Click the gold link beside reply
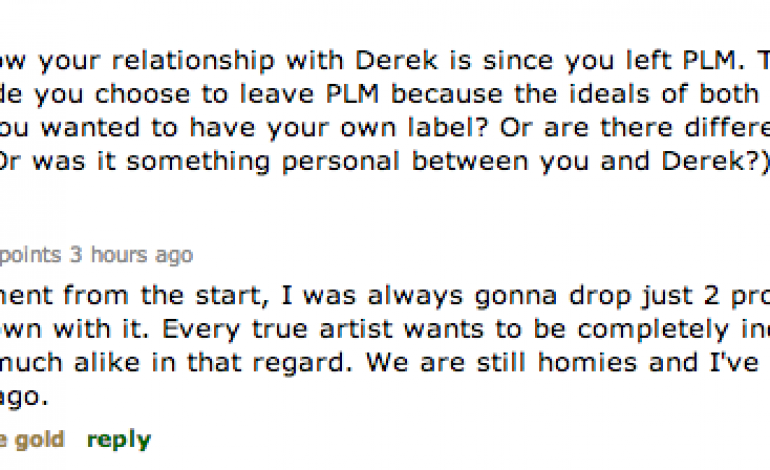The height and width of the screenshot is (470, 770). [41, 440]
